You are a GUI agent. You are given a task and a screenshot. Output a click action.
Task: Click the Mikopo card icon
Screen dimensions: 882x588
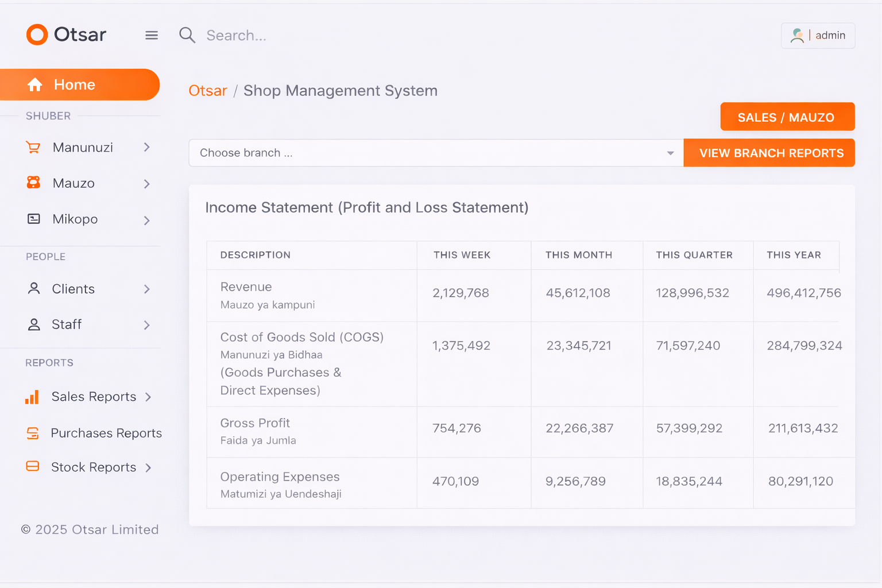point(33,219)
